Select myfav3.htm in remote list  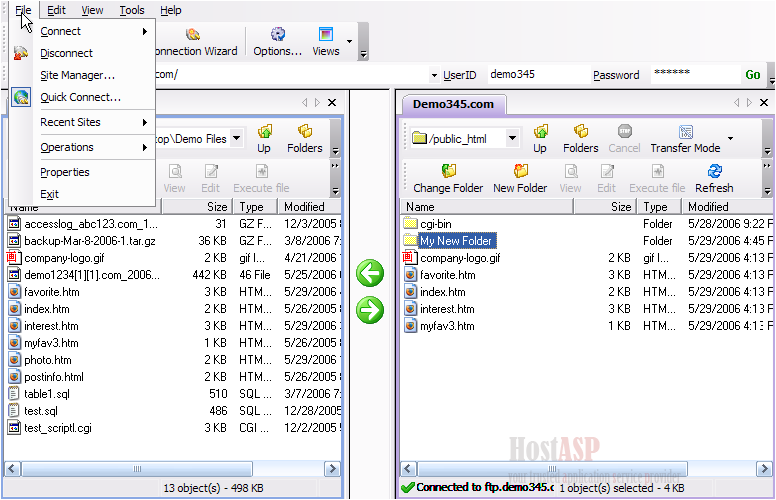click(447, 326)
